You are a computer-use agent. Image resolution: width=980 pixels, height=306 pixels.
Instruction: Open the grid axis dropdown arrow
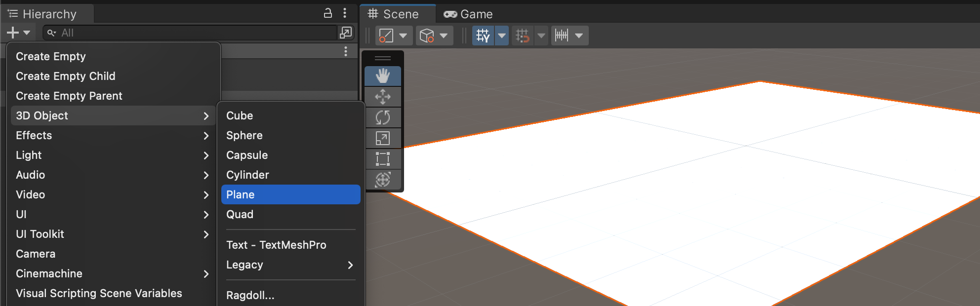(x=502, y=36)
